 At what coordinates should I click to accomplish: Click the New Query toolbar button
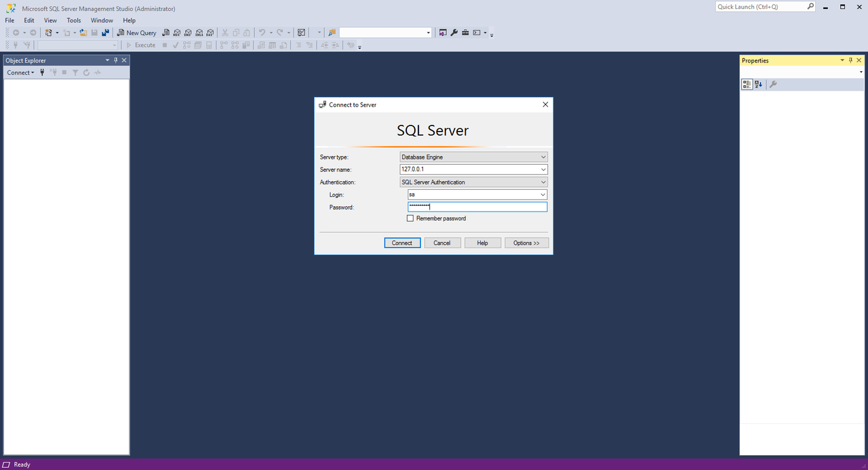(x=137, y=33)
